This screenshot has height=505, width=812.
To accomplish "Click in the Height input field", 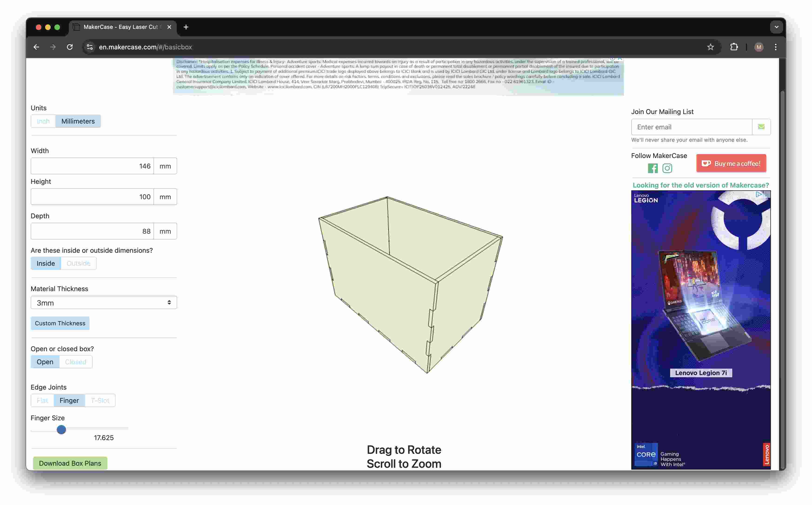I will (x=93, y=197).
